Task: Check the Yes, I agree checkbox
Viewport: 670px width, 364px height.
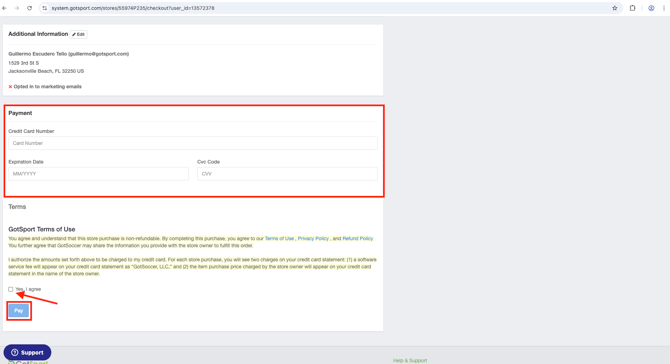Action: point(11,289)
